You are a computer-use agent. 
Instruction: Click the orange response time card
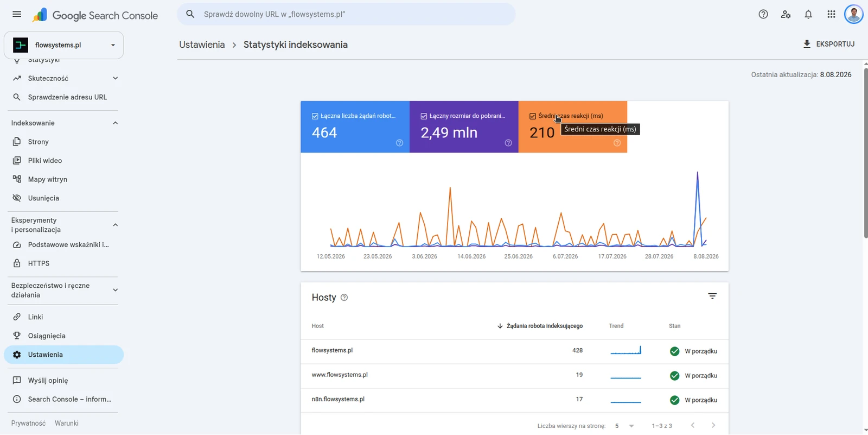(x=573, y=127)
